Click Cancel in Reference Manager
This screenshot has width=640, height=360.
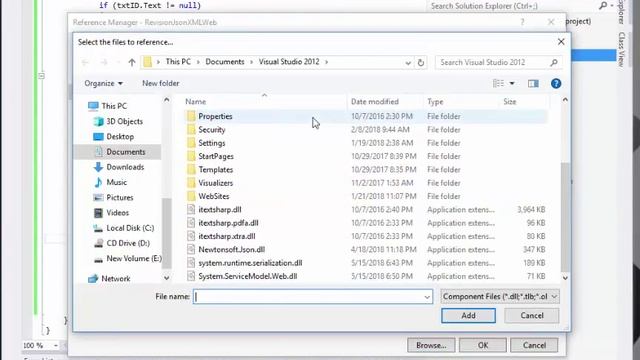click(534, 345)
